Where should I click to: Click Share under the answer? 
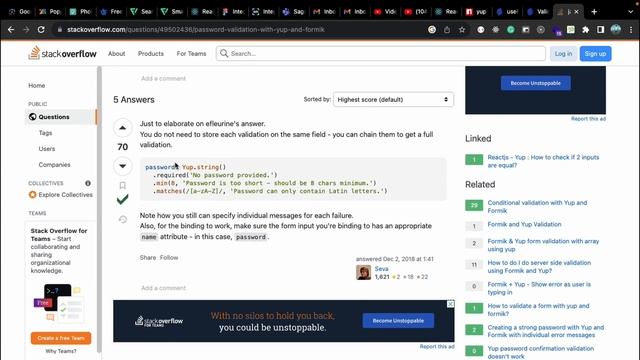coord(148,258)
